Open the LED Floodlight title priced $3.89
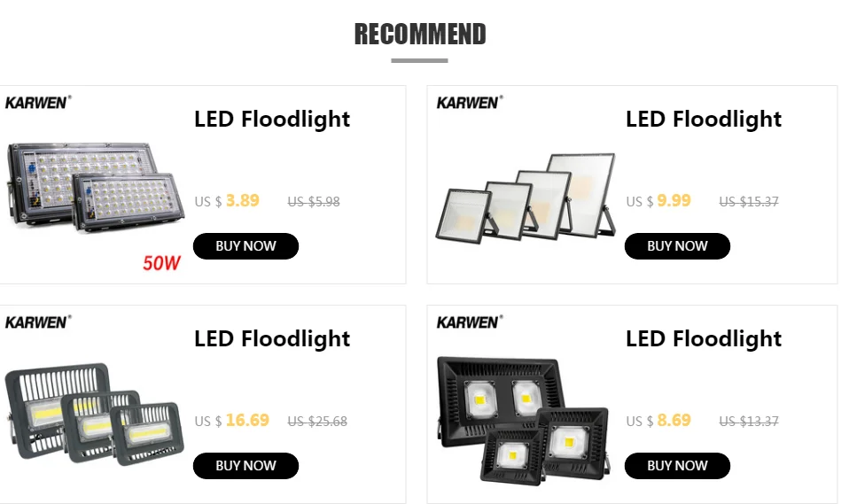Screen dimensions: 849x504 coord(272,119)
